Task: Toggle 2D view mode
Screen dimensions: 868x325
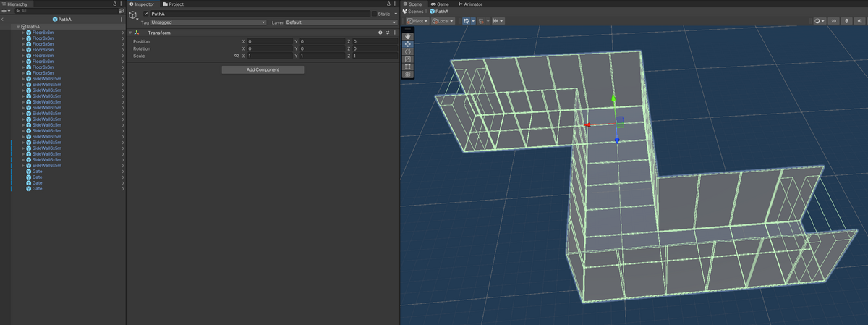Action: coord(833,21)
